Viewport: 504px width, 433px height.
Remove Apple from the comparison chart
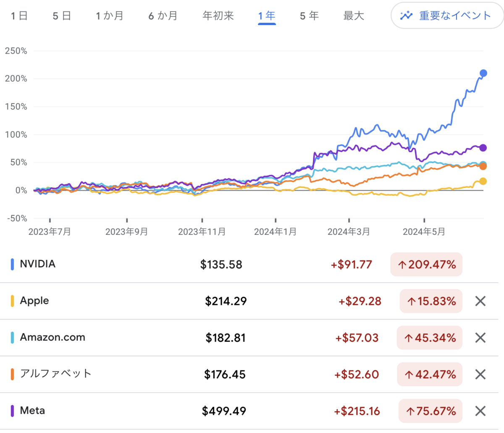point(481,301)
